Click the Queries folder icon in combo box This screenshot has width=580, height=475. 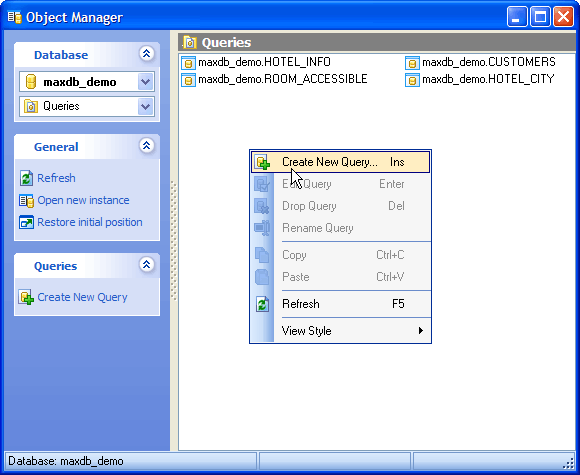31,106
